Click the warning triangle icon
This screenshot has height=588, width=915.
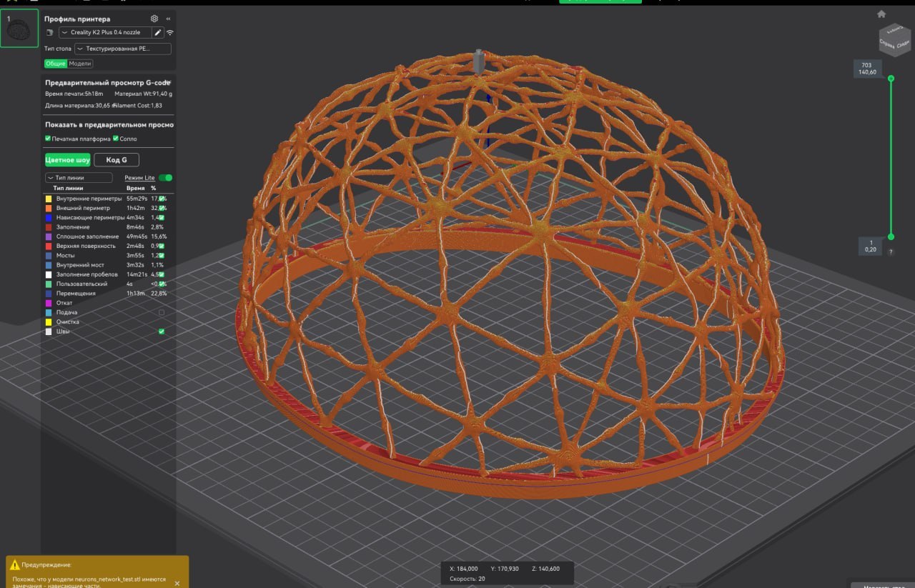pyautogui.click(x=15, y=564)
